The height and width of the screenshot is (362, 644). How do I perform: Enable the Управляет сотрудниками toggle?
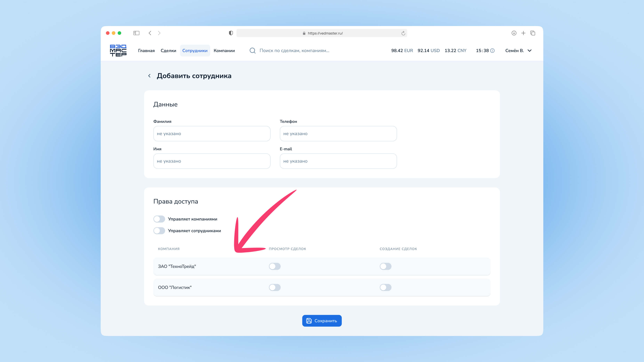coord(159,231)
